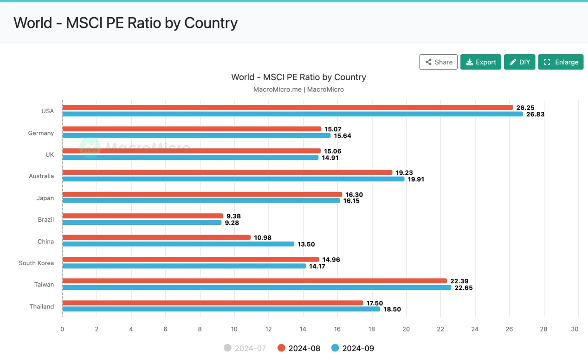
Task: Click the 9.38 value label
Action: click(x=233, y=216)
